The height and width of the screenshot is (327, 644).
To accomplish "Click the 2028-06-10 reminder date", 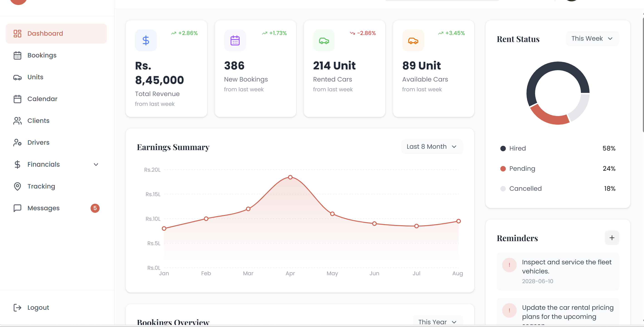I will coord(538,281).
